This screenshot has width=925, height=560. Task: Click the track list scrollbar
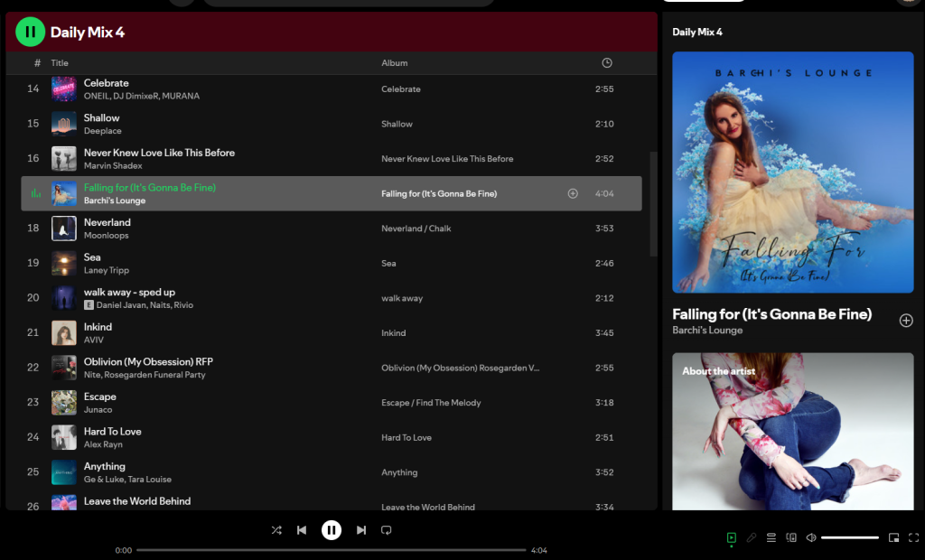pyautogui.click(x=653, y=204)
